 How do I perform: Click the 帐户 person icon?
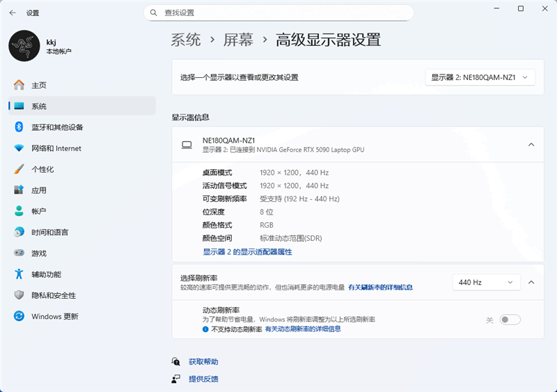click(x=19, y=211)
